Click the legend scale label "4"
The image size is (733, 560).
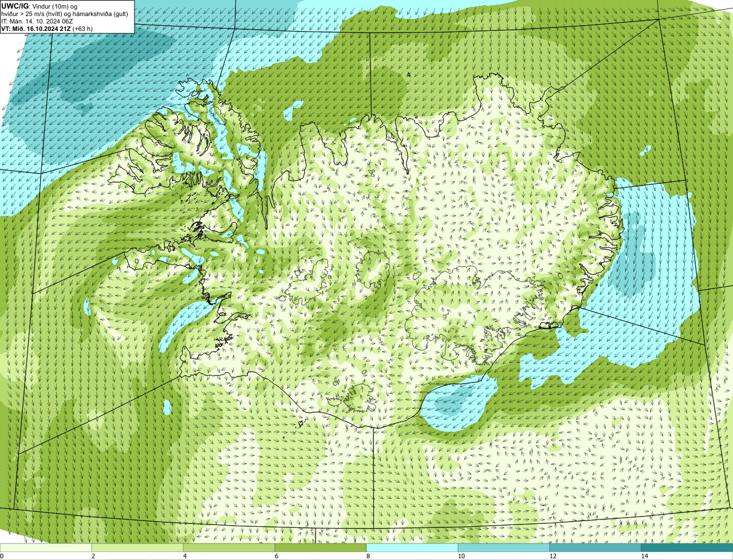point(185,556)
